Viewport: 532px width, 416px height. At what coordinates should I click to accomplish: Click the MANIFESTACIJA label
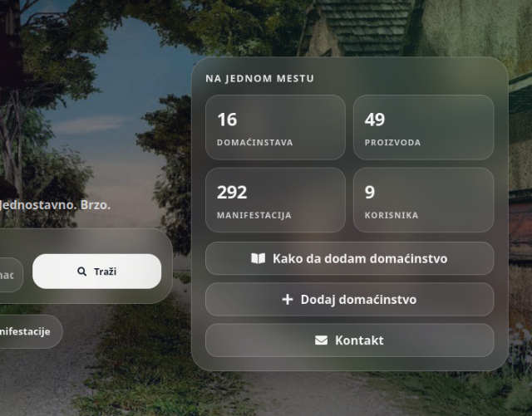tap(254, 215)
